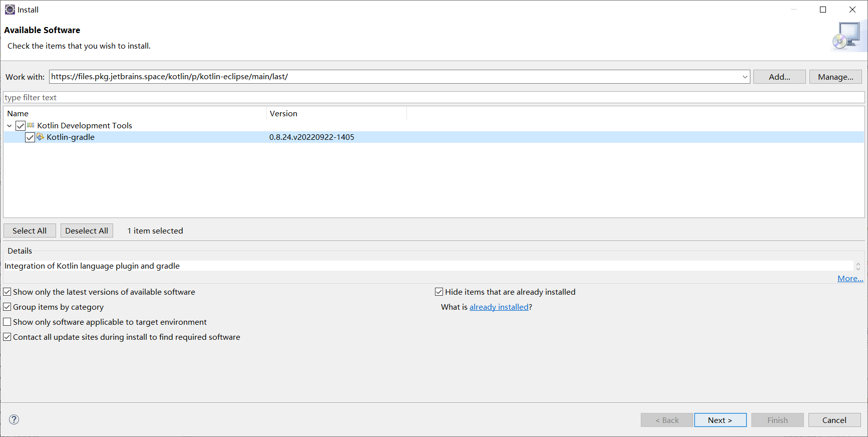This screenshot has height=437, width=868.
Task: Close the Install dialog window
Action: pyautogui.click(x=852, y=10)
